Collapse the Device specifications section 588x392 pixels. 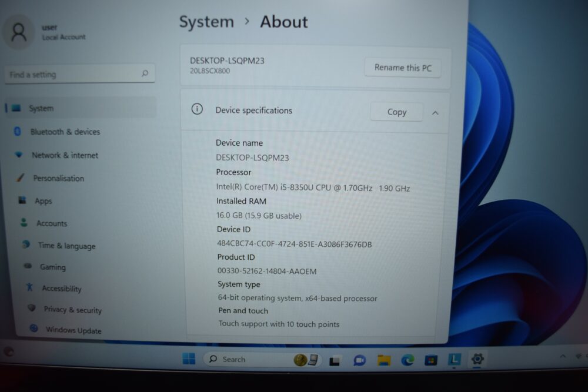pos(435,113)
